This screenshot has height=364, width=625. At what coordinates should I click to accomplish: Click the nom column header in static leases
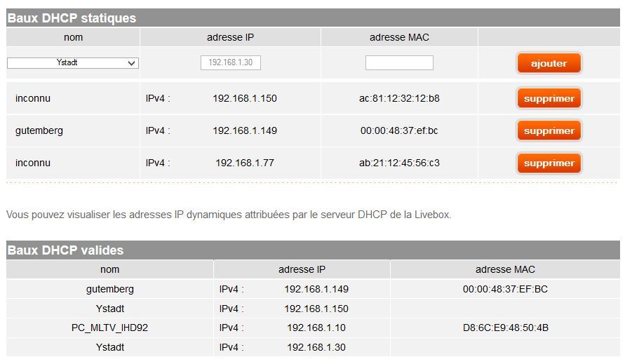click(73, 37)
